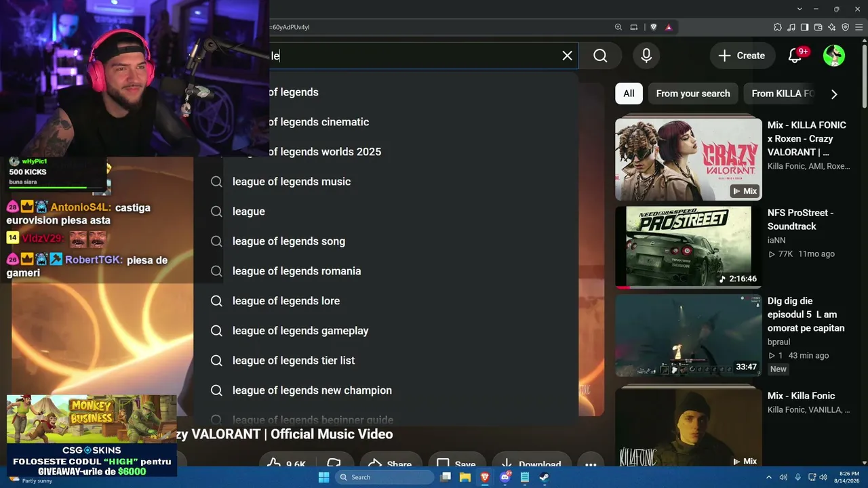Visit the bpraul channel name
The image size is (868, 488).
[x=779, y=342]
